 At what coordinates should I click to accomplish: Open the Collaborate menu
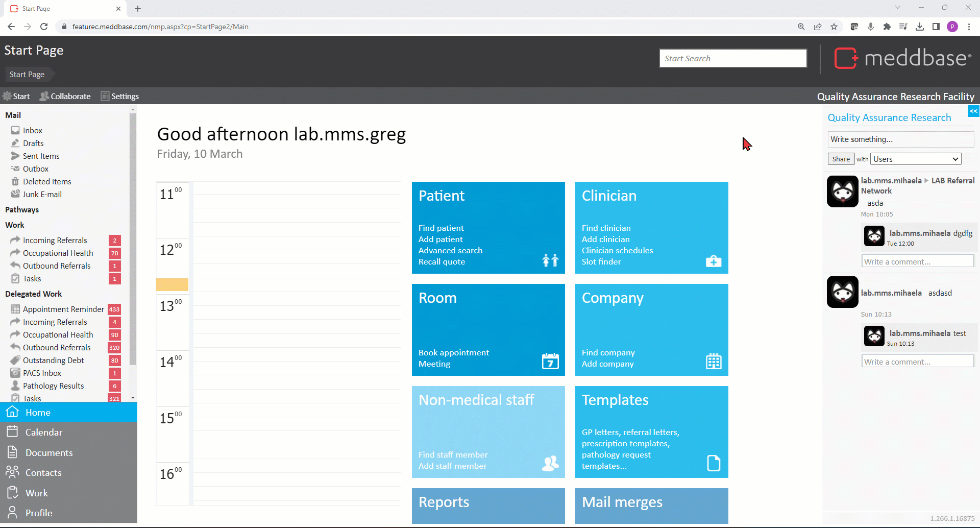click(x=65, y=96)
